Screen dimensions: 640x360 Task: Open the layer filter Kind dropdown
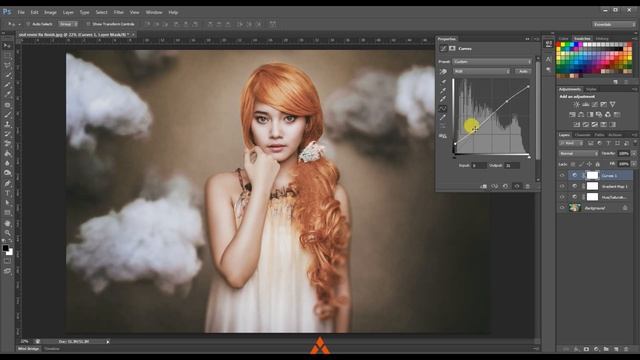point(572,143)
